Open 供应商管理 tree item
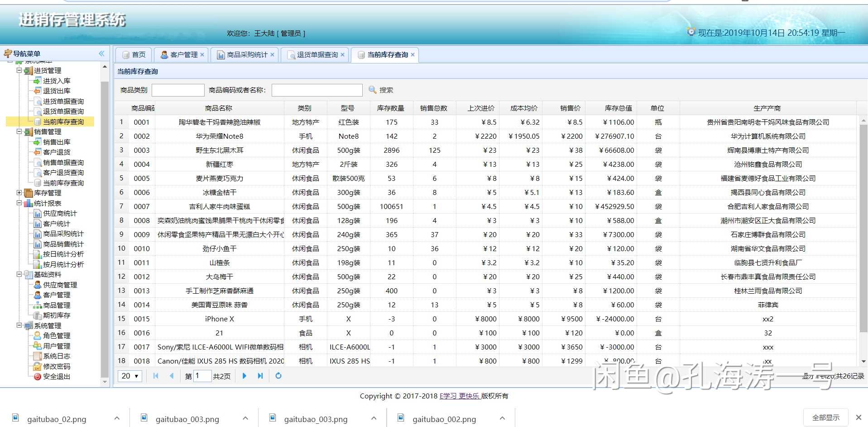 pyautogui.click(x=60, y=285)
